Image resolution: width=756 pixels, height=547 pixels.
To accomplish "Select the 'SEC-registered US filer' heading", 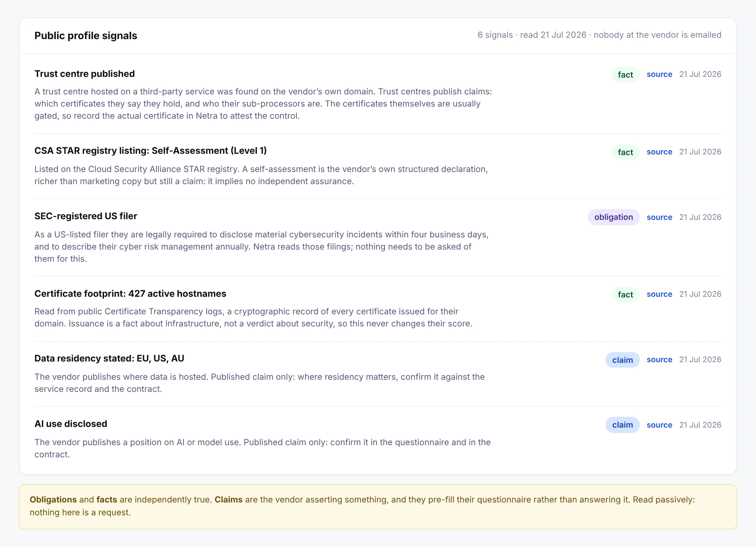I will (86, 216).
